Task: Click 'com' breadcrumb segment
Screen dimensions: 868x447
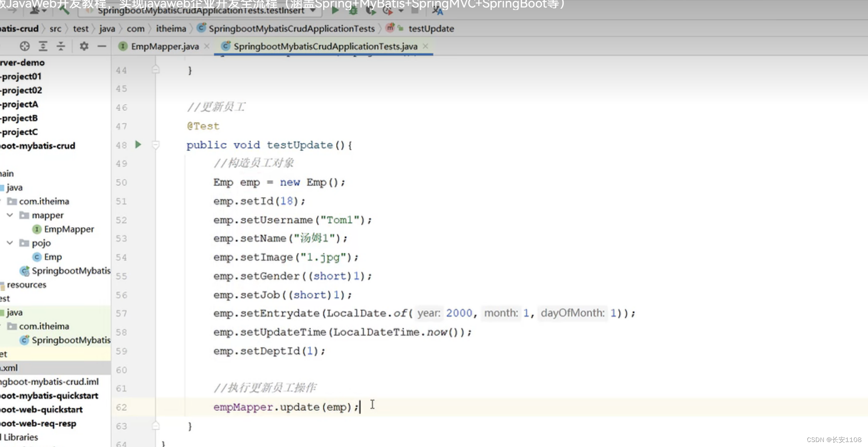Action: pyautogui.click(x=135, y=29)
